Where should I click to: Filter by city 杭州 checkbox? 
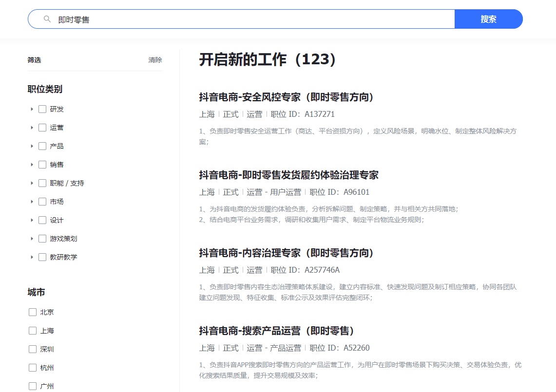33,368
